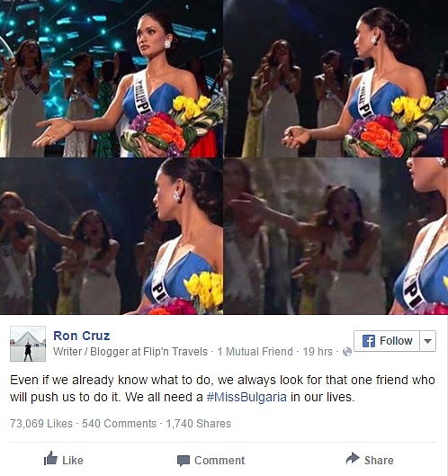
Task: View the 1 Mutual Friend link
Action: (255, 352)
